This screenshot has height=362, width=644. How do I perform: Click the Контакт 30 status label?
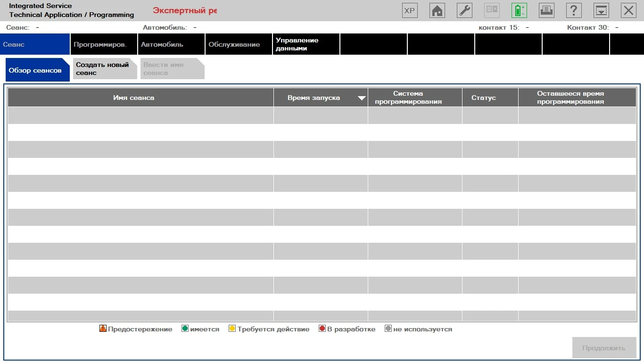click(588, 27)
